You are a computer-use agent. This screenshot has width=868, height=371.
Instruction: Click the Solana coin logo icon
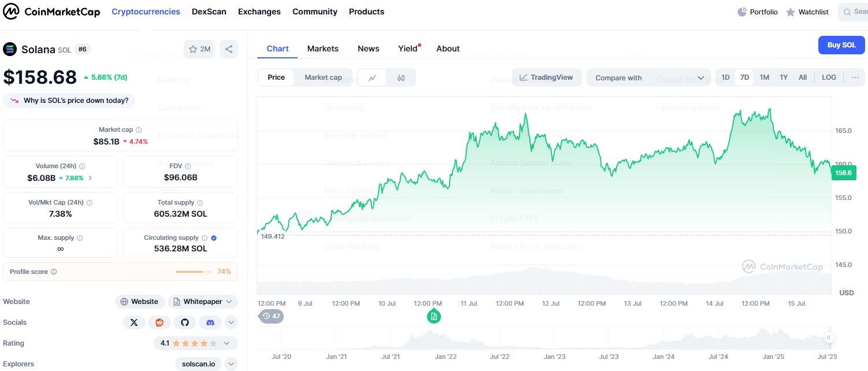pos(10,49)
